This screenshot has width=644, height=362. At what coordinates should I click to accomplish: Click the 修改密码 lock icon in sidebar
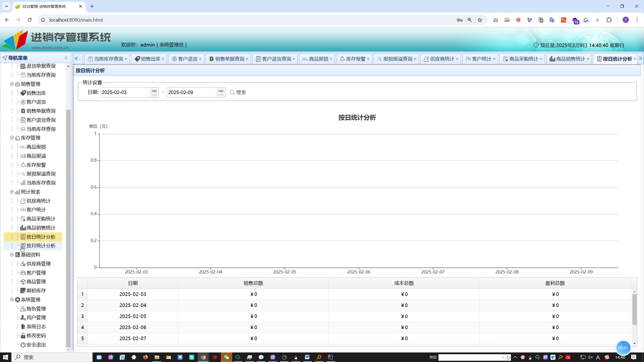(x=23, y=336)
